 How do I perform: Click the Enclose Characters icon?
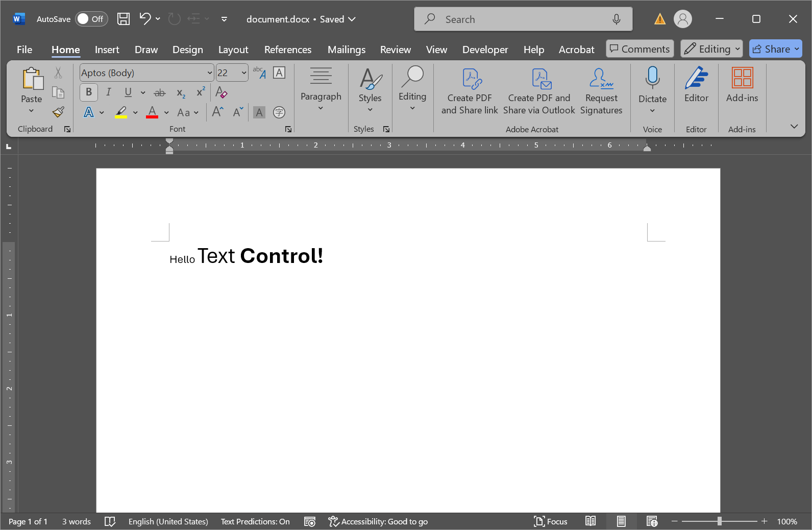(279, 112)
